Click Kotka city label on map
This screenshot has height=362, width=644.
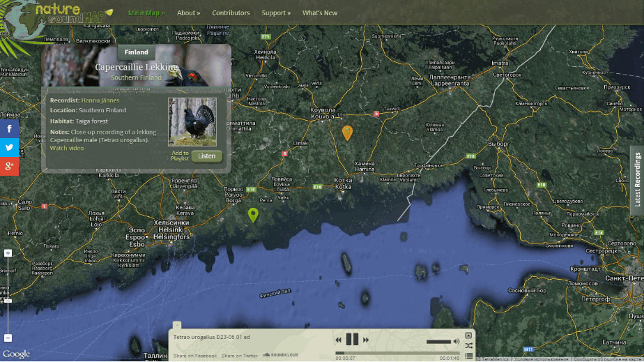click(x=343, y=183)
